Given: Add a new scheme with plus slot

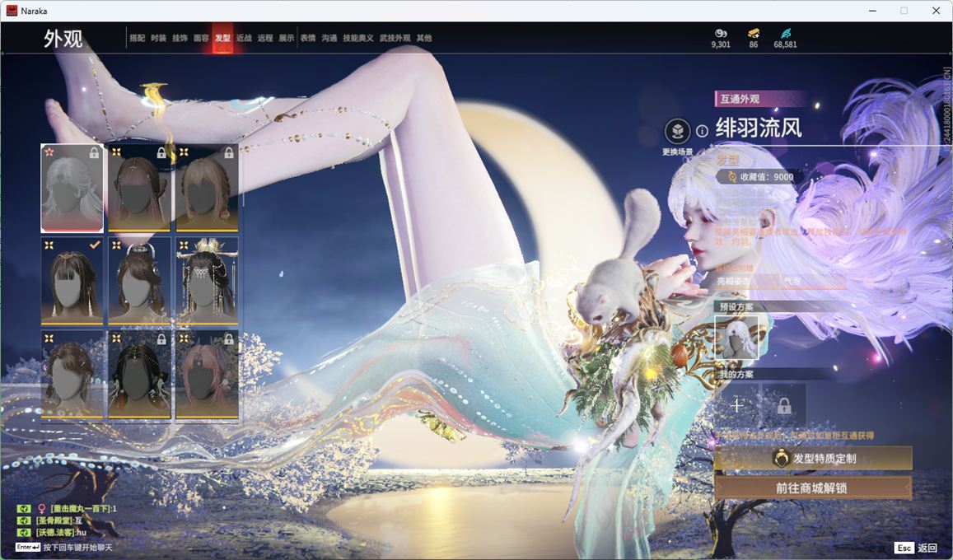Looking at the screenshot, I should click(737, 405).
